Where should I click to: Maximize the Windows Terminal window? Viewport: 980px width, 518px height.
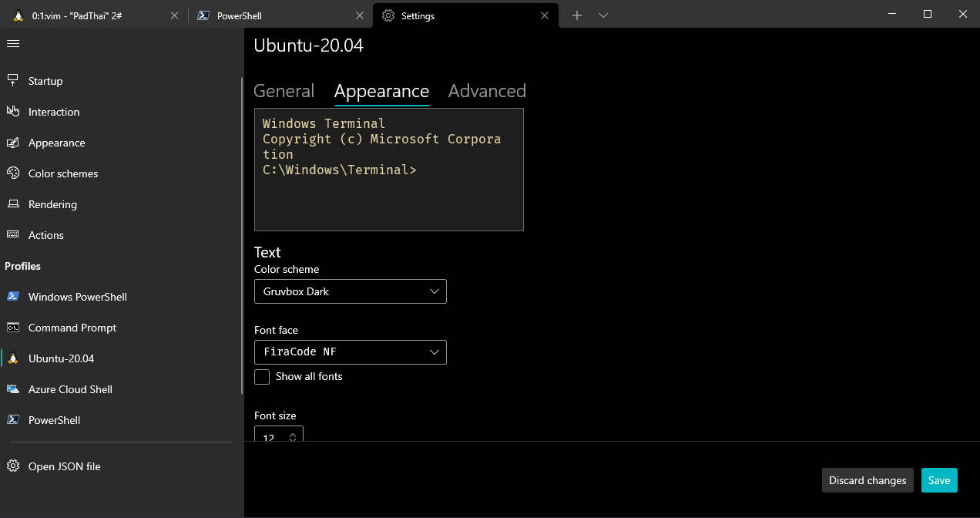click(x=928, y=14)
